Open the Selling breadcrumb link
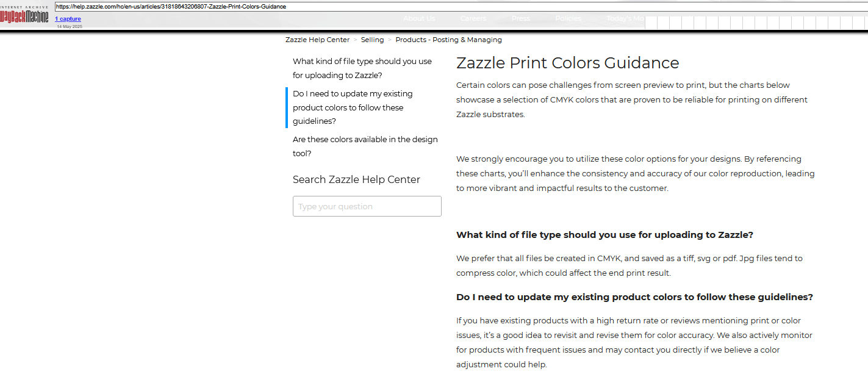This screenshot has height=388, width=868. [x=372, y=40]
